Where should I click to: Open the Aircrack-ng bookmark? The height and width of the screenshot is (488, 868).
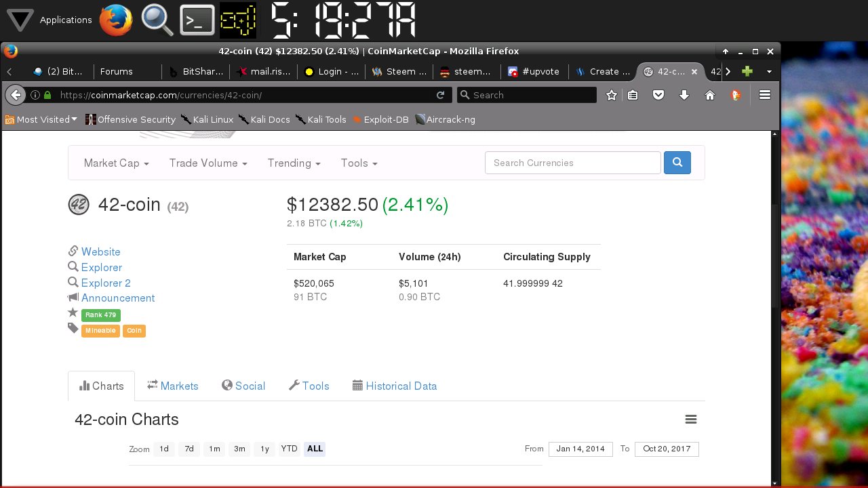point(445,119)
